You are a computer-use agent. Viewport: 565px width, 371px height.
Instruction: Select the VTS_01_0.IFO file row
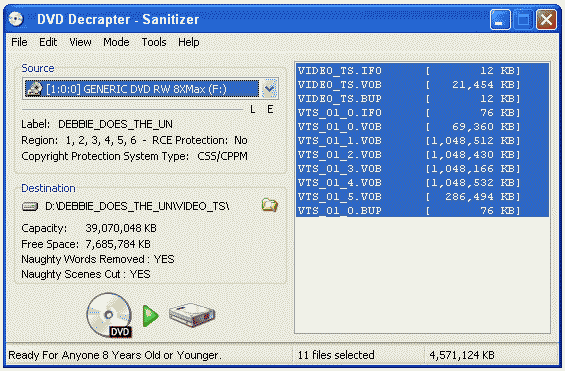[422, 113]
